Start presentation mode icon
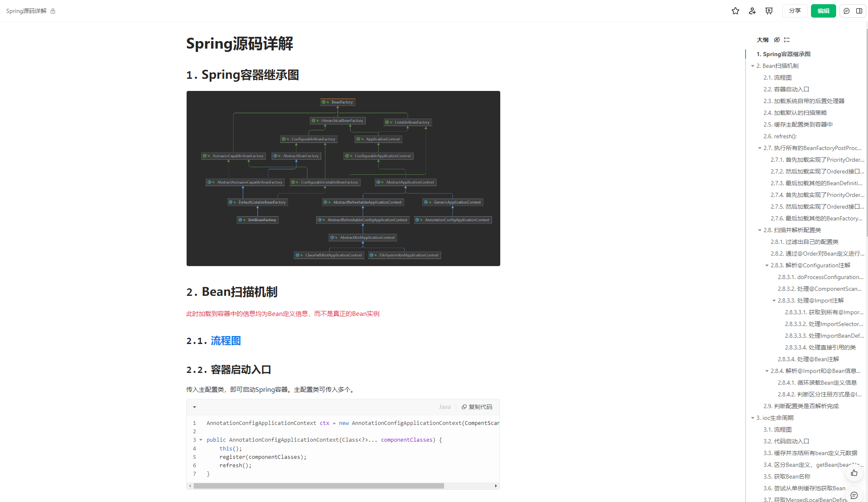The height and width of the screenshot is (502, 868). 769,11
